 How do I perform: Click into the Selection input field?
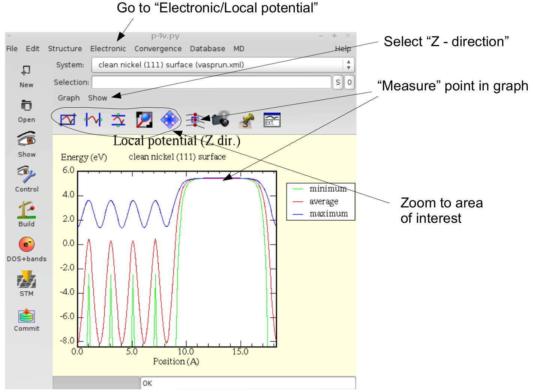[x=212, y=82]
